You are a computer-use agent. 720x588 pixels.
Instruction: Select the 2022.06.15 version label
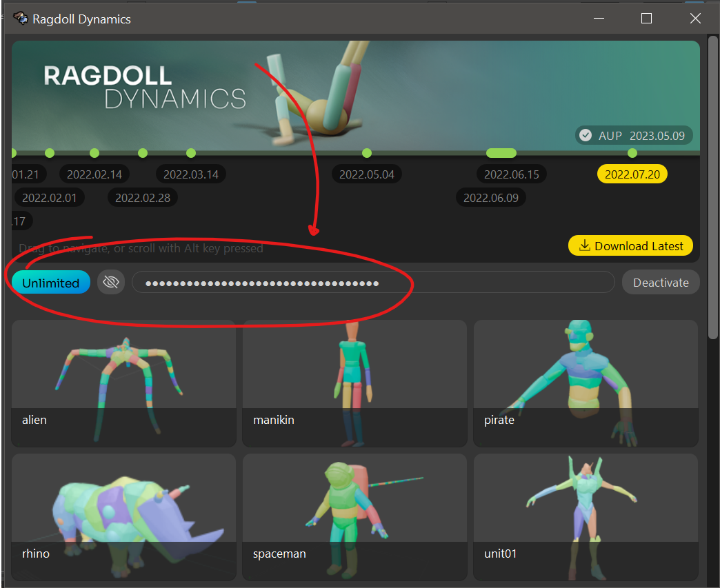click(511, 174)
